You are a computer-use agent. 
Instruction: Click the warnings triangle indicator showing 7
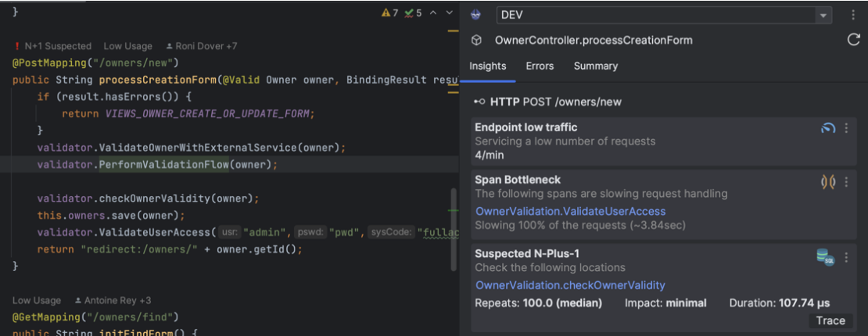click(389, 13)
